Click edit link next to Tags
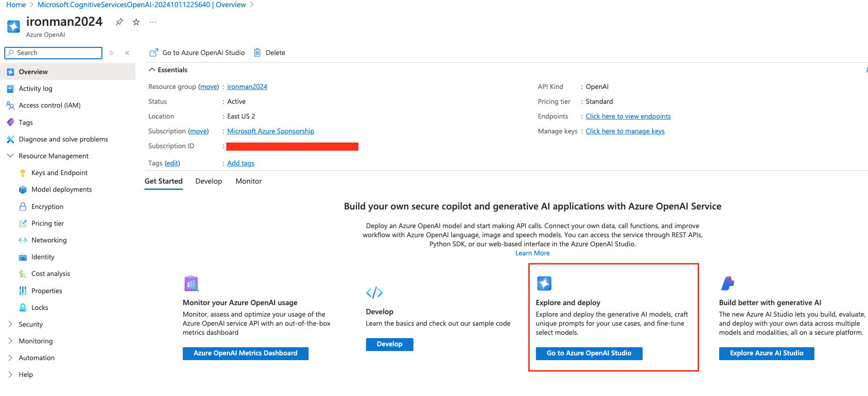The width and height of the screenshot is (868, 396). coord(172,163)
